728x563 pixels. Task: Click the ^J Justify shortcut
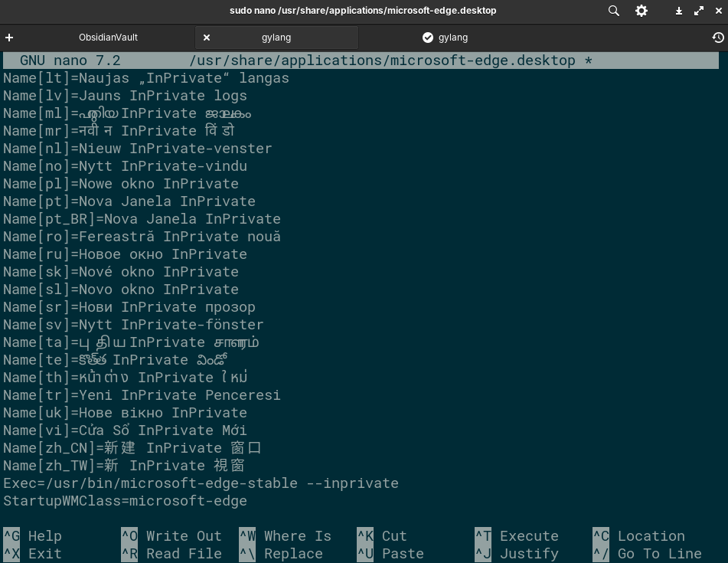click(516, 554)
